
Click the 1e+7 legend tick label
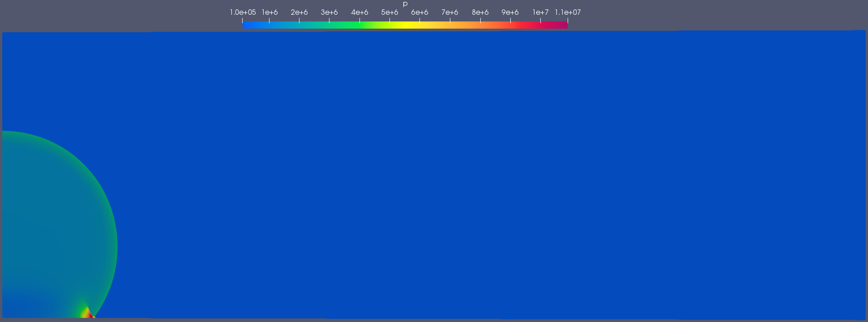(x=540, y=13)
